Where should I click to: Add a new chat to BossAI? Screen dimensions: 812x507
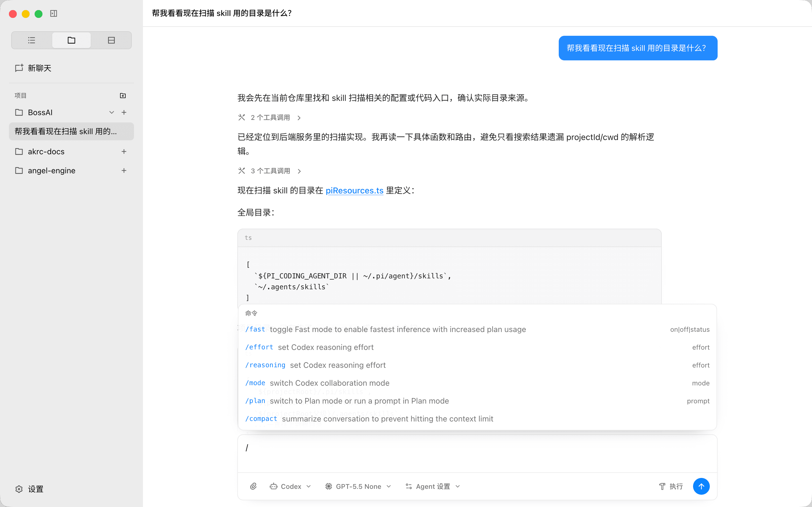pos(124,112)
